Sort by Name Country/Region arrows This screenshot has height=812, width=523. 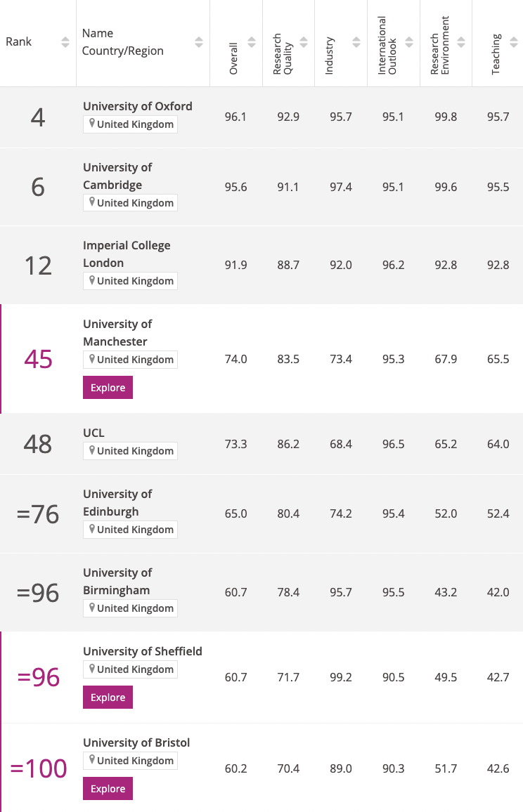(x=199, y=42)
